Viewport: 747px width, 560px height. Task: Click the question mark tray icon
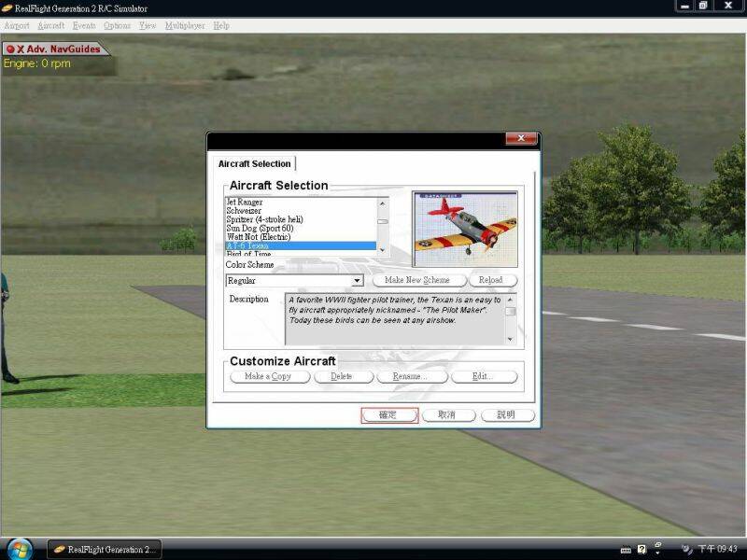click(641, 549)
